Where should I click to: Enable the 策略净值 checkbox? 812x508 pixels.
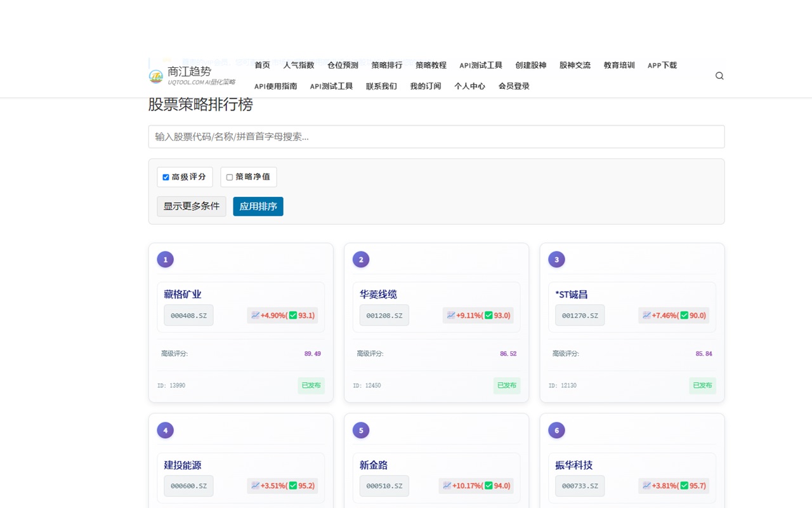230,177
